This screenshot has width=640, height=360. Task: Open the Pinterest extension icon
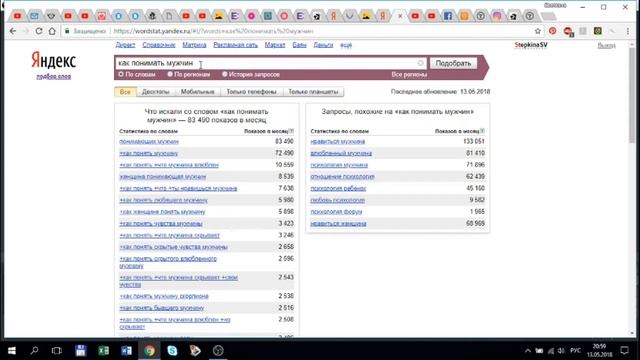coord(552,31)
